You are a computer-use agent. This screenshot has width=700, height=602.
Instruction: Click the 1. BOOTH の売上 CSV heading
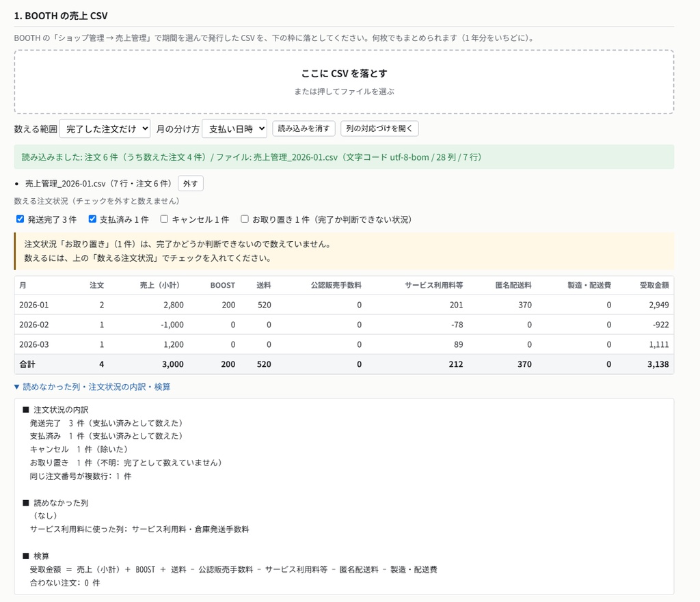[61, 16]
